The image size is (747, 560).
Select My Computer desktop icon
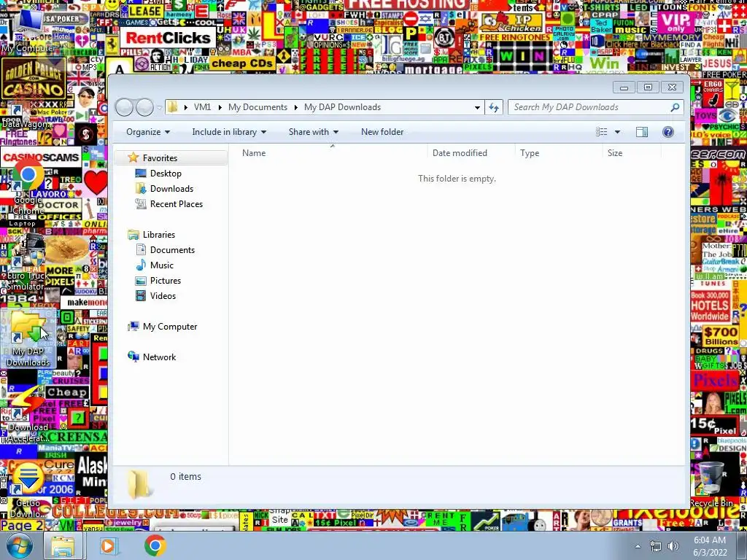tap(28, 31)
